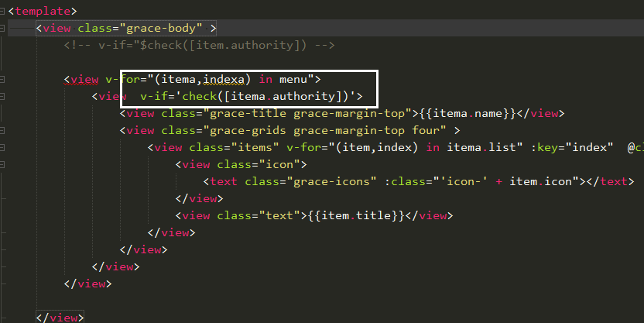Click the "icon" class value
The width and height of the screenshot is (644, 323).
pos(279,164)
